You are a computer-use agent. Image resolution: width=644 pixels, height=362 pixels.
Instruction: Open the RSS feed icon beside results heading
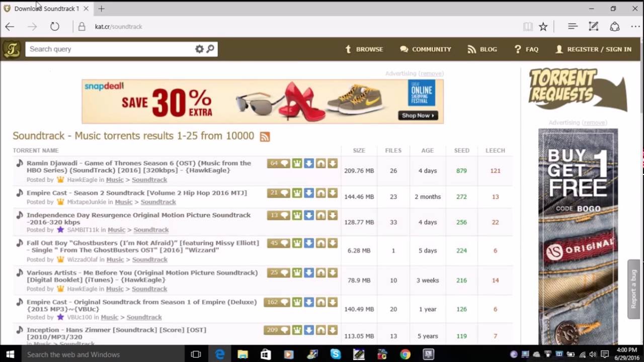pyautogui.click(x=265, y=136)
